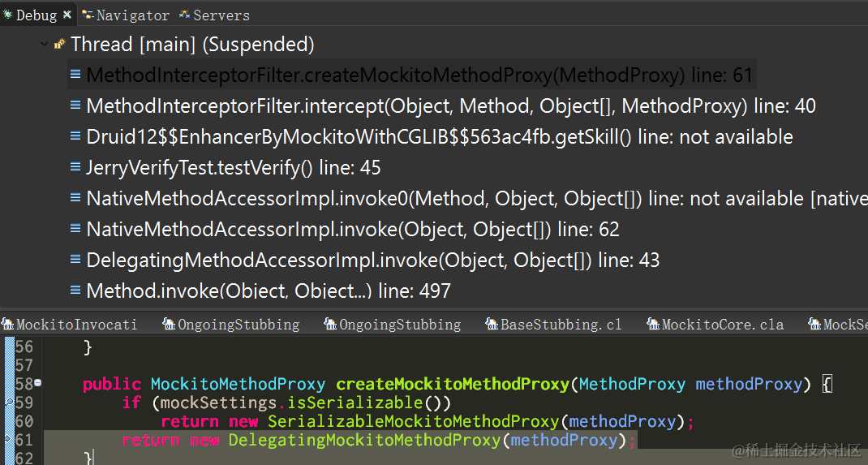Click the instruction pointer arrow at line 61
868x465 pixels.
tap(8, 440)
